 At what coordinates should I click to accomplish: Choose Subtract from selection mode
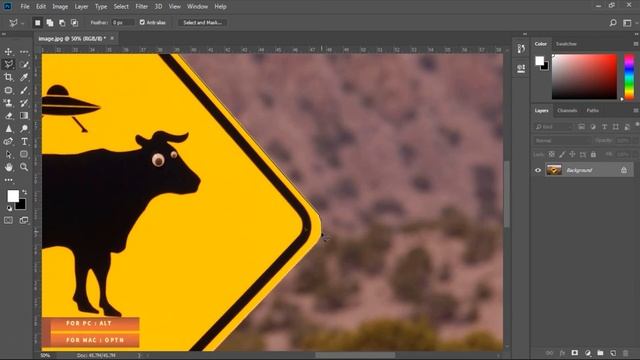click(62, 23)
